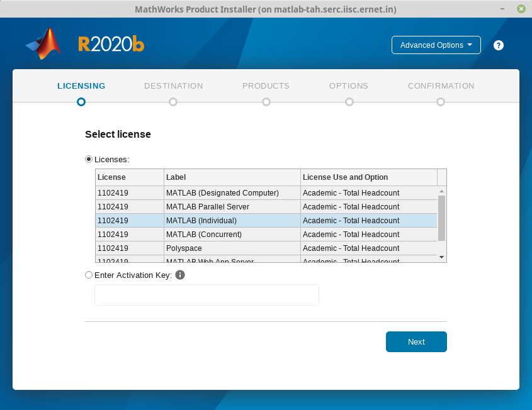Click the activation key text field
Image resolution: width=532 pixels, height=410 pixels.
[x=207, y=295]
